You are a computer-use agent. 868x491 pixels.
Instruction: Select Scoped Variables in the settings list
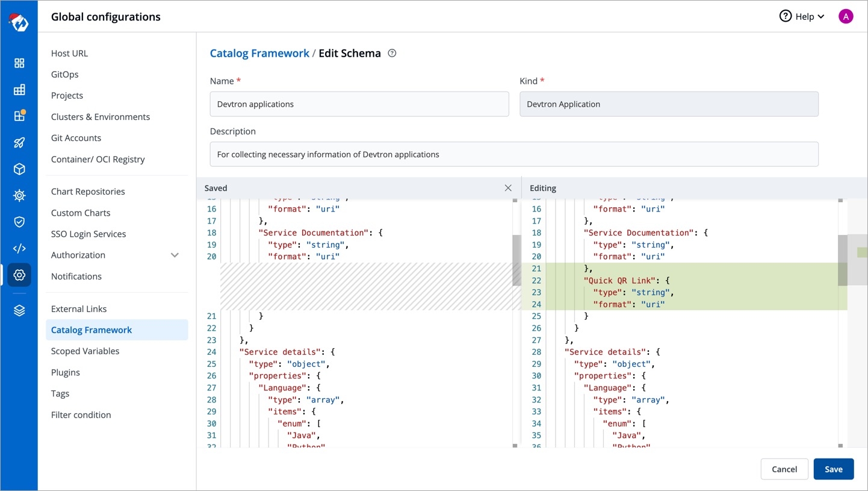(85, 351)
